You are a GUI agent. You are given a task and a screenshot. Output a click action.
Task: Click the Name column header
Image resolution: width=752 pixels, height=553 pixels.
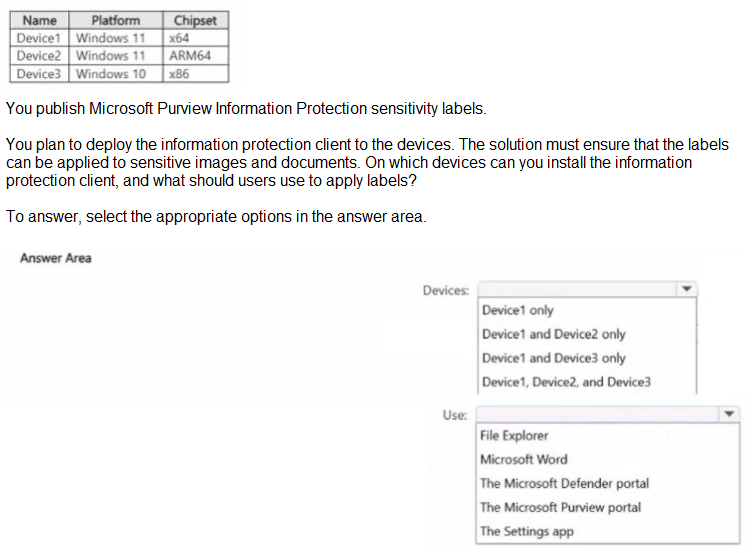[39, 20]
